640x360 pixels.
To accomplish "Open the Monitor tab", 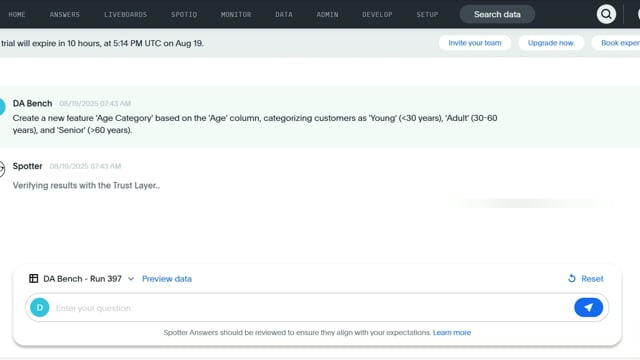I will 236,14.
